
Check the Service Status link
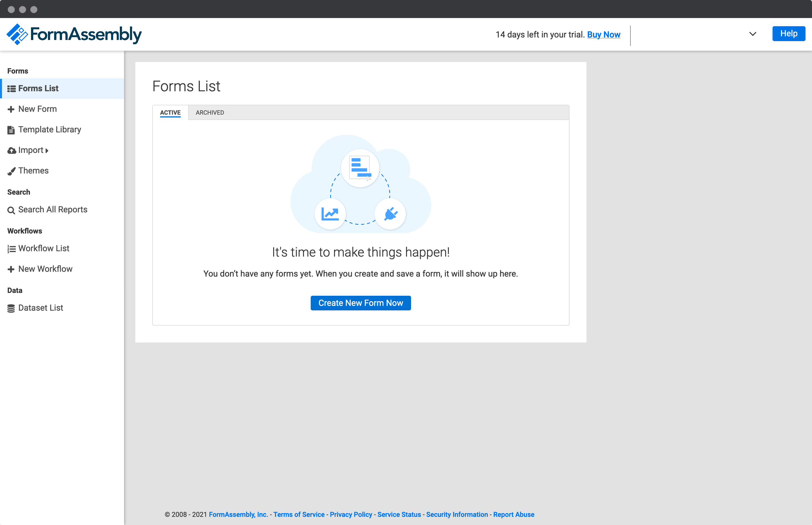pos(399,514)
